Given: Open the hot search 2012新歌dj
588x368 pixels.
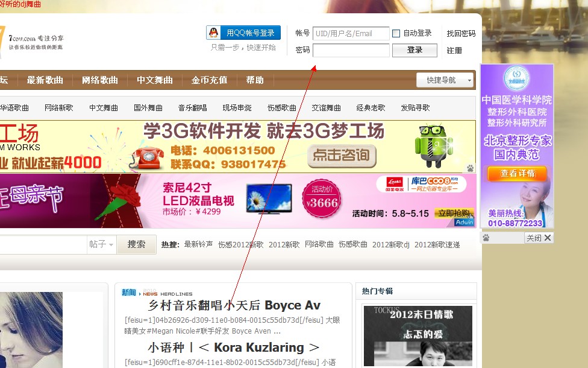Looking at the screenshot, I should (x=391, y=245).
